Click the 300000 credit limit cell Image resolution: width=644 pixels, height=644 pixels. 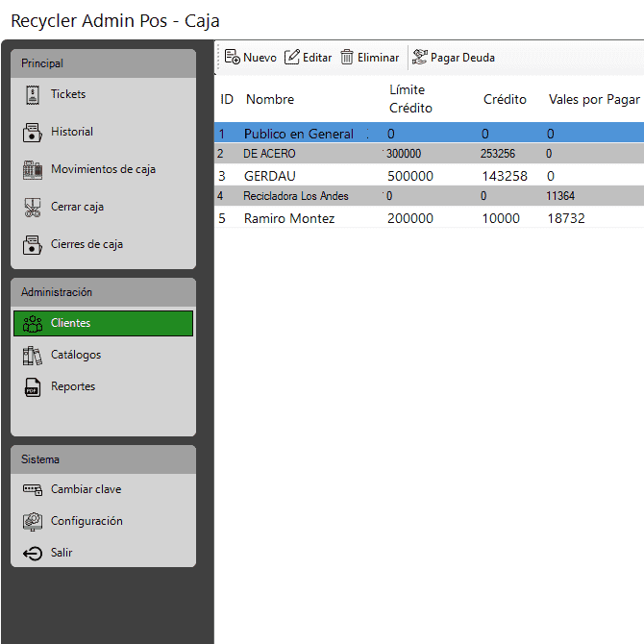pyautogui.click(x=404, y=154)
